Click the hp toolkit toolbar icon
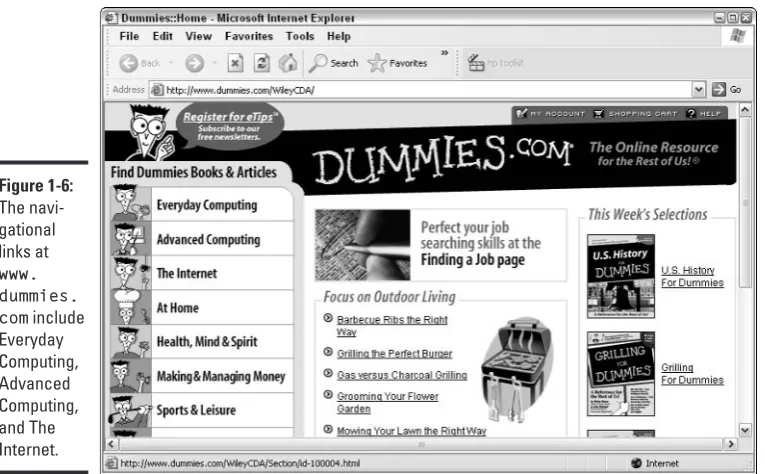 (476, 63)
